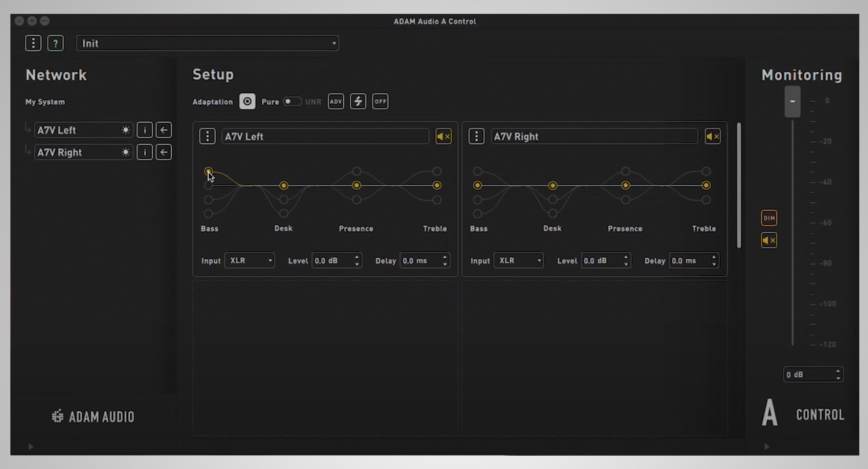The height and width of the screenshot is (469, 868).
Task: Select flat Desk setting on A7V Left
Action: tap(284, 185)
